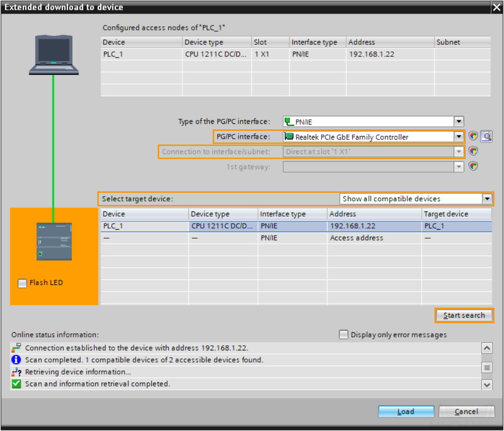Check Display only error messages

coord(344,335)
